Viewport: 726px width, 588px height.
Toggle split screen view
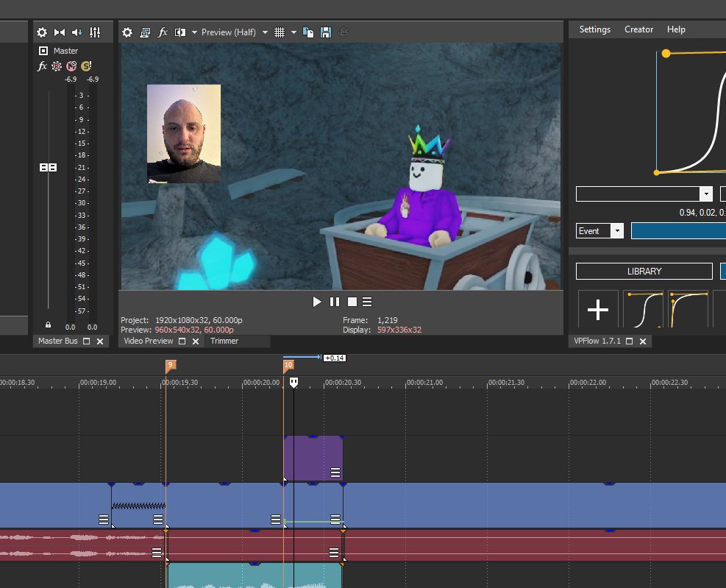(x=180, y=32)
